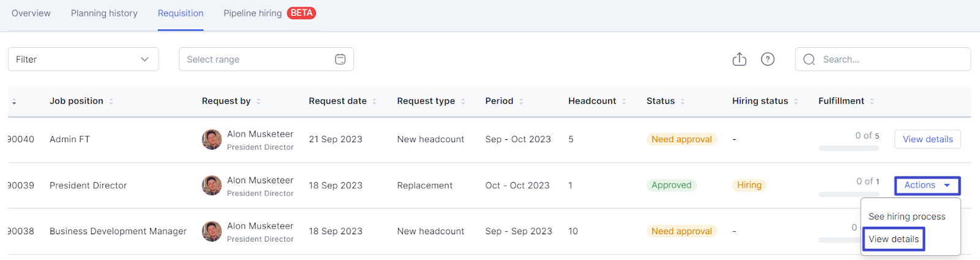Expand the Actions dropdown for President Director

[x=927, y=185]
